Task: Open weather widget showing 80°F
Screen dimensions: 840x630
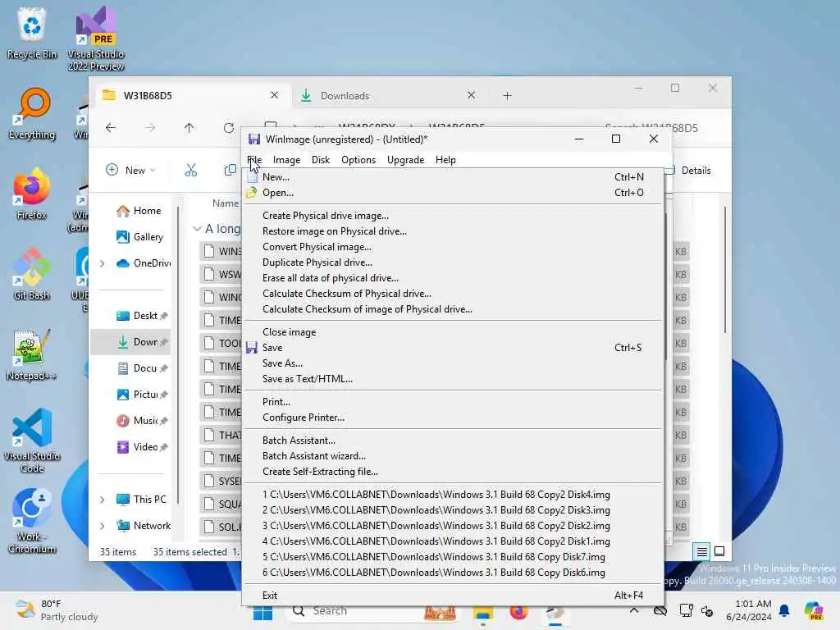Action: click(57, 610)
